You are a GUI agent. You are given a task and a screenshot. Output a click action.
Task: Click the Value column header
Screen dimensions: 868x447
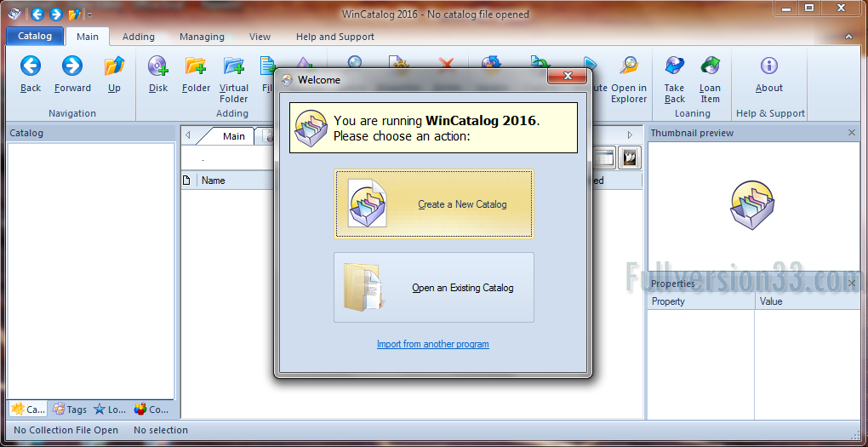(x=808, y=301)
